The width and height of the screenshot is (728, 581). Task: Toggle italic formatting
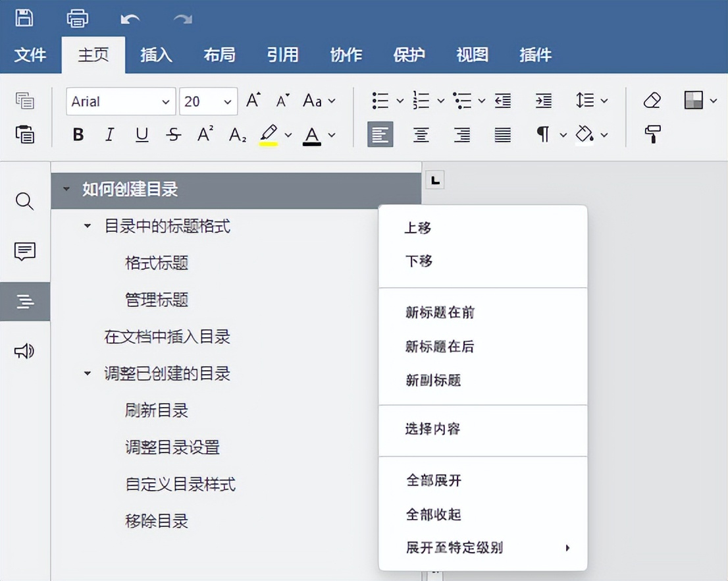pos(109,134)
